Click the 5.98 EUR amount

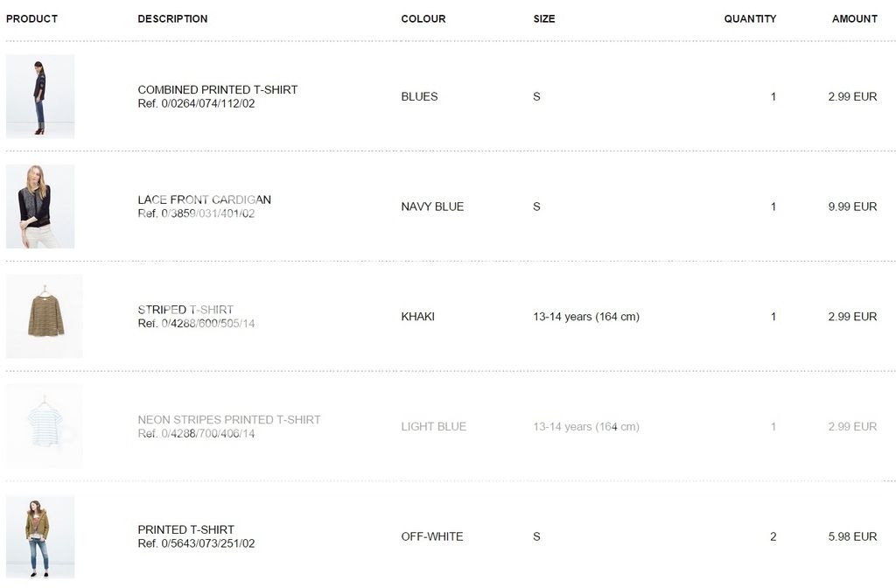[852, 536]
